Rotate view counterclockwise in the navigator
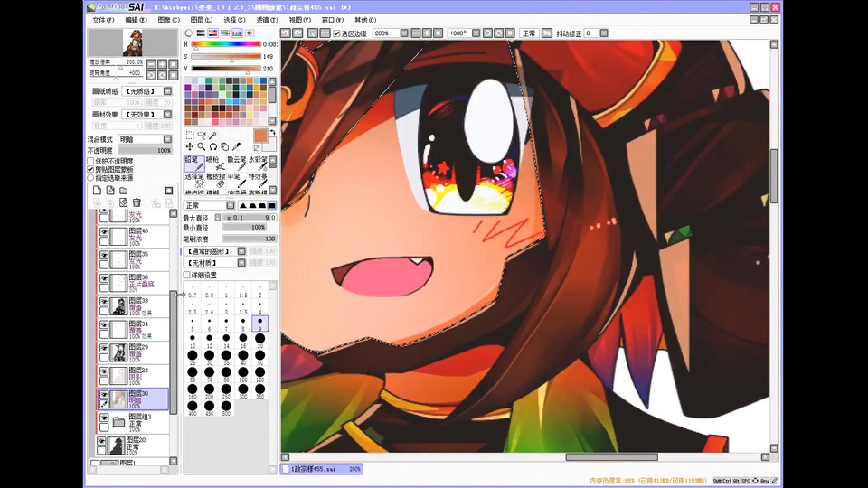This screenshot has height=488, width=868. pos(151,75)
